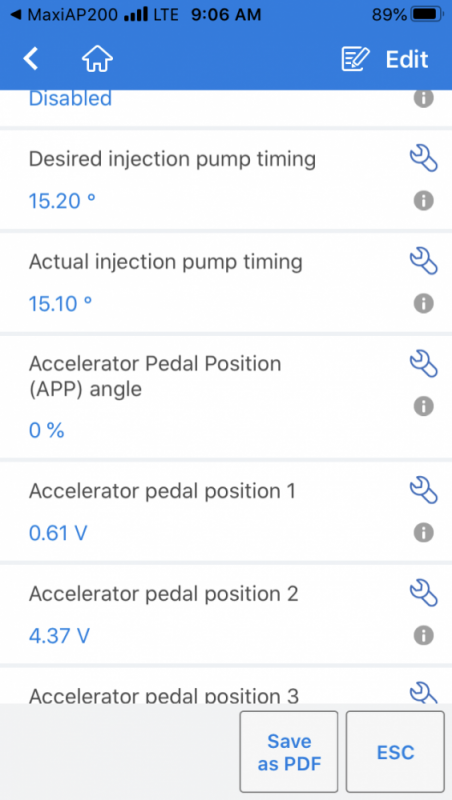Go to home via house icon
The image size is (452, 800).
97,59
